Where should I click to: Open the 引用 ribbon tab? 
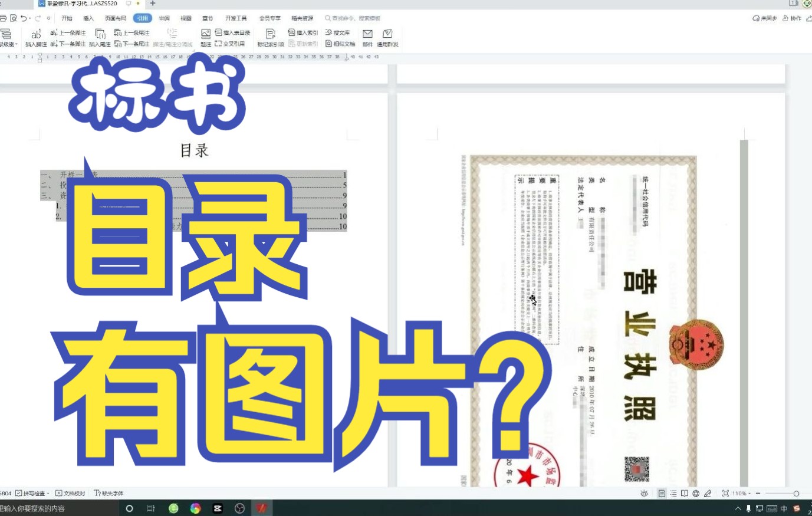click(x=142, y=18)
